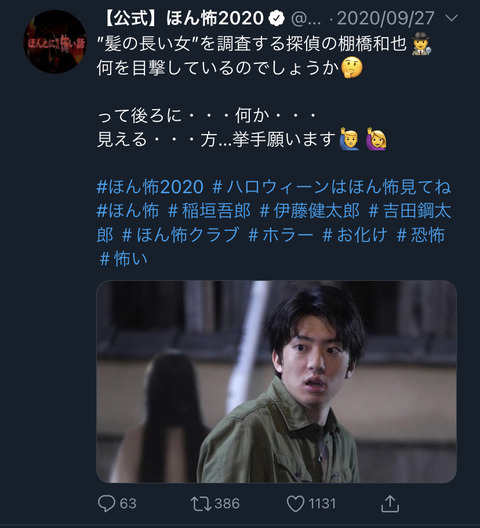480x528 pixels.
Task: Open the ほん怖 profile avatar
Action: (x=55, y=41)
